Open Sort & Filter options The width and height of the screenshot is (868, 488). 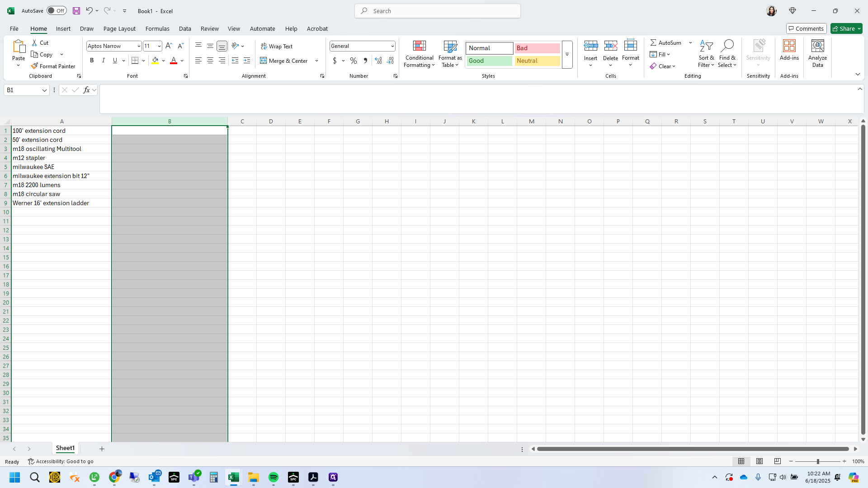point(706,54)
